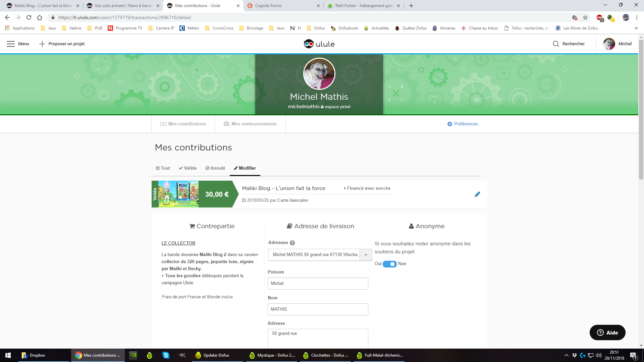Click into the Prénom input field
644x362 pixels.
coord(318,284)
